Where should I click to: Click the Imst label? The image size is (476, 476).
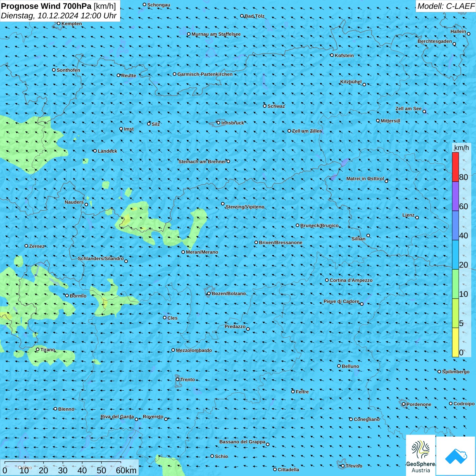[129, 129]
